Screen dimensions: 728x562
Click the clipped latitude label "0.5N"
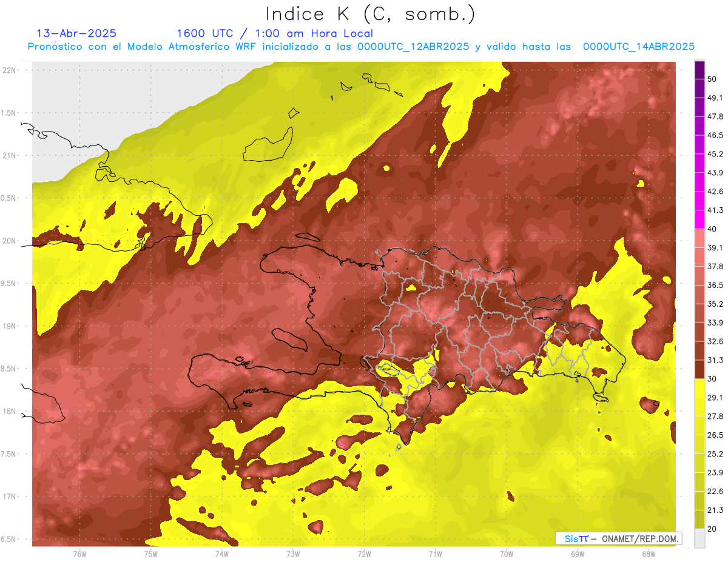[x=9, y=198]
